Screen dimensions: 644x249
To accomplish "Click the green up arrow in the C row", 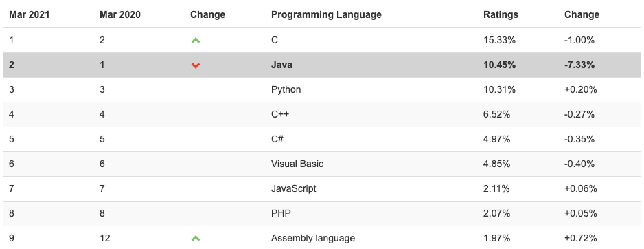I will (x=196, y=41).
